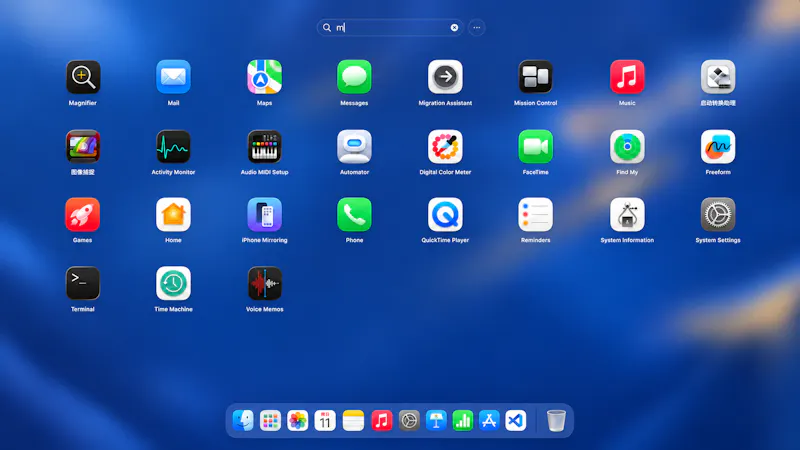Open Photos from the Dock

297,420
